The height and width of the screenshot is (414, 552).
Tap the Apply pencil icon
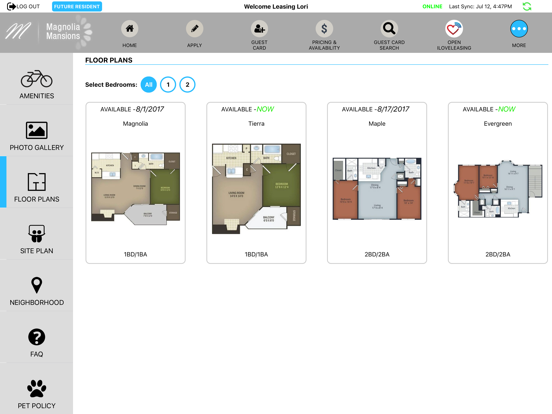(194, 29)
